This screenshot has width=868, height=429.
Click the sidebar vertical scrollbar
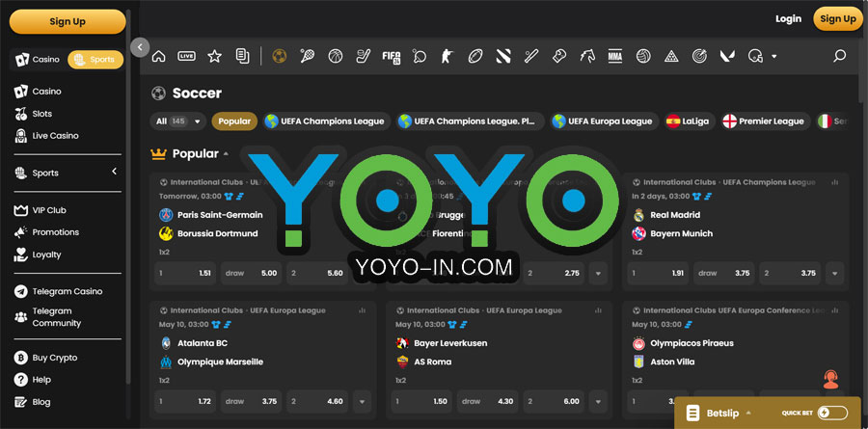129,197
